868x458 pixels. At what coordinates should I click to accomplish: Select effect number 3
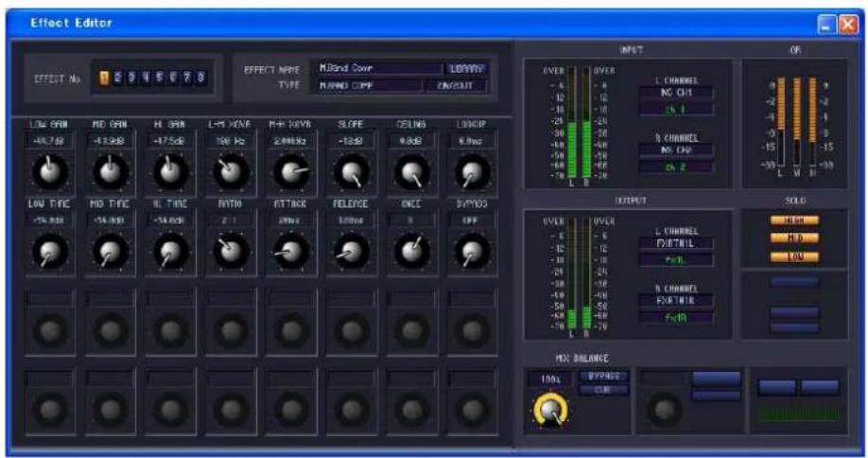tap(131, 78)
